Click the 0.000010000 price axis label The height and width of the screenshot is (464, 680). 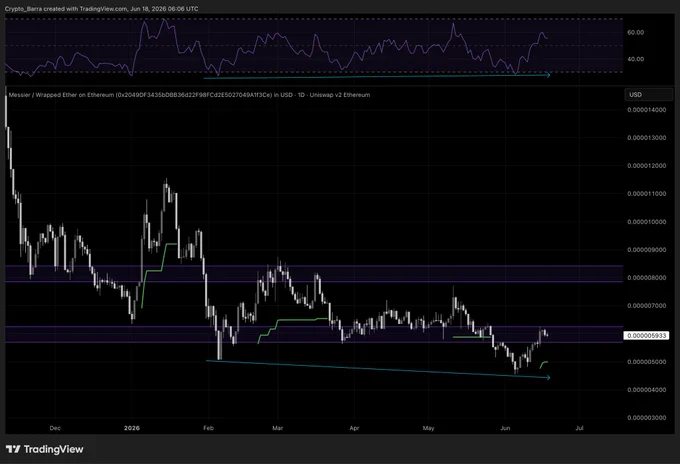click(647, 222)
